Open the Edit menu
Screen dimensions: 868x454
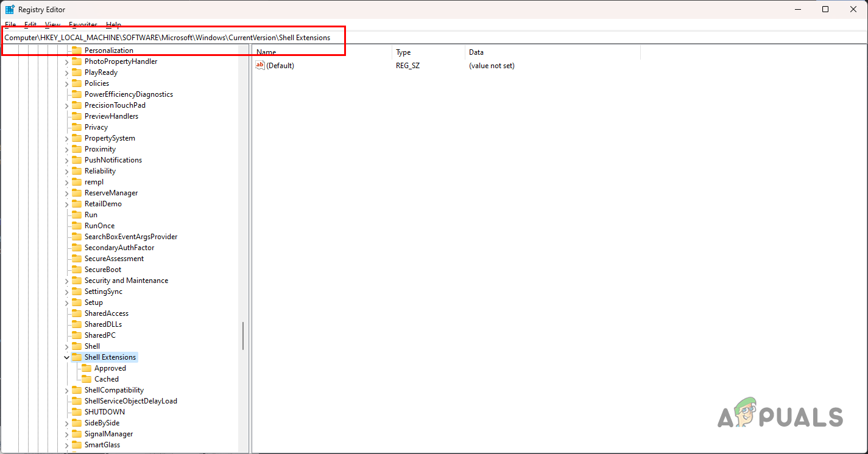click(30, 25)
